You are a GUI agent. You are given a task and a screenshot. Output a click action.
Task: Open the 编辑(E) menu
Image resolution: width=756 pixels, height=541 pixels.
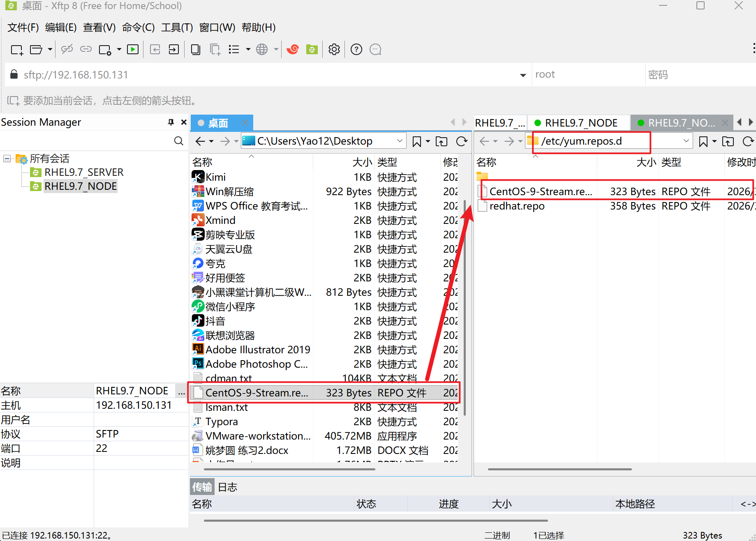click(x=61, y=28)
